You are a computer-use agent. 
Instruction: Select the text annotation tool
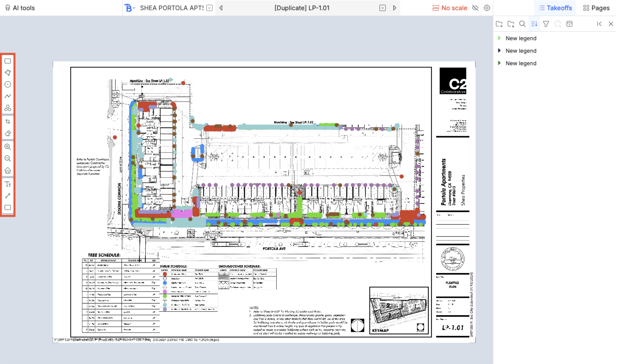click(x=8, y=184)
